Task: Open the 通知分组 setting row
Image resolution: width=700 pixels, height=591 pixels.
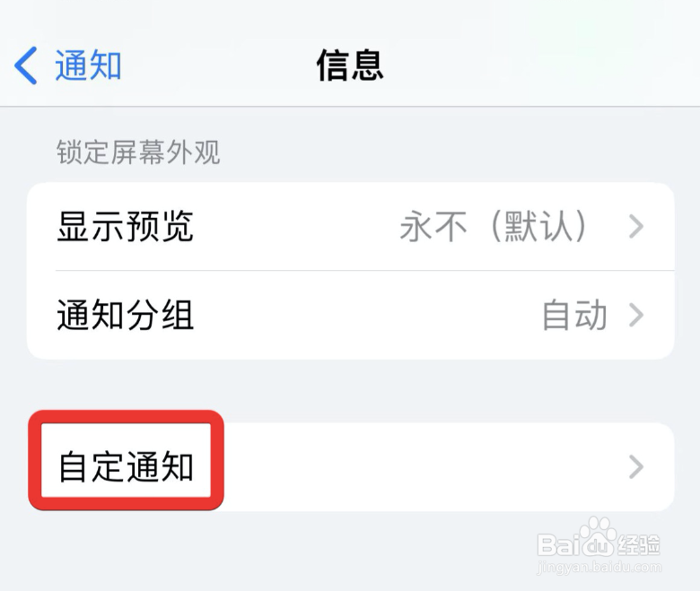Action: [x=350, y=315]
